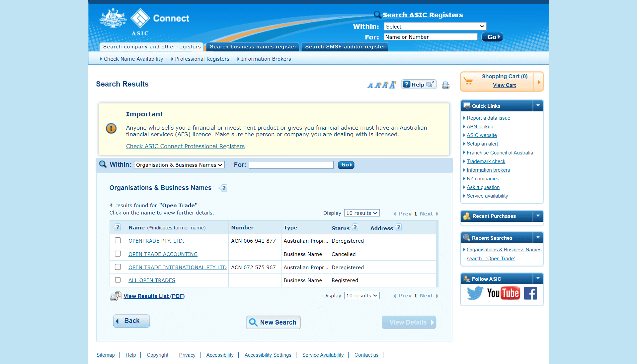637x364 pixels.
Task: Click the Recent Searches panel magnifier icon
Action: (467, 238)
